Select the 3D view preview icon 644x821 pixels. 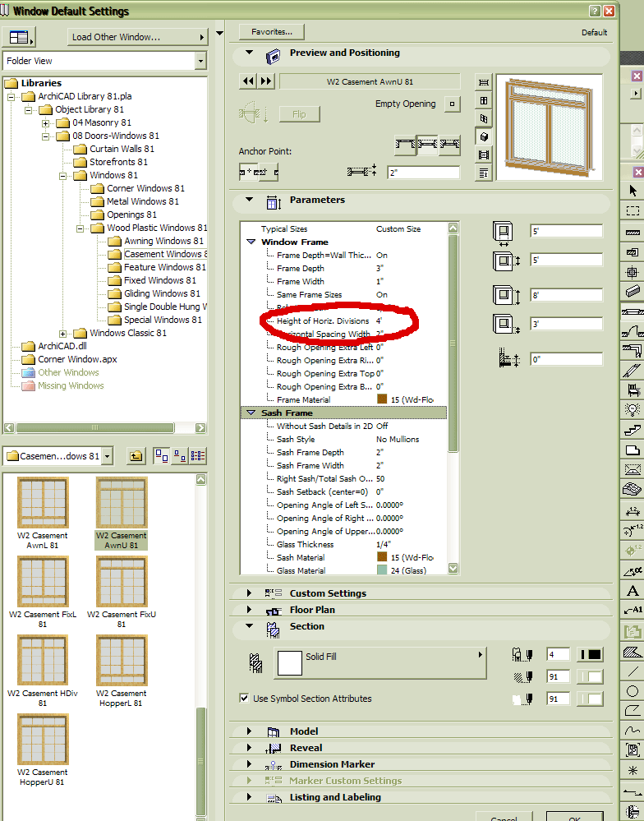coord(484,137)
